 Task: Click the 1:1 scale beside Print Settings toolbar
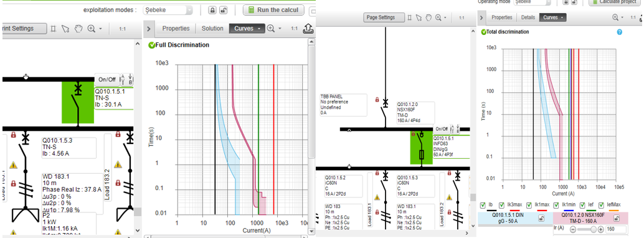123,29
